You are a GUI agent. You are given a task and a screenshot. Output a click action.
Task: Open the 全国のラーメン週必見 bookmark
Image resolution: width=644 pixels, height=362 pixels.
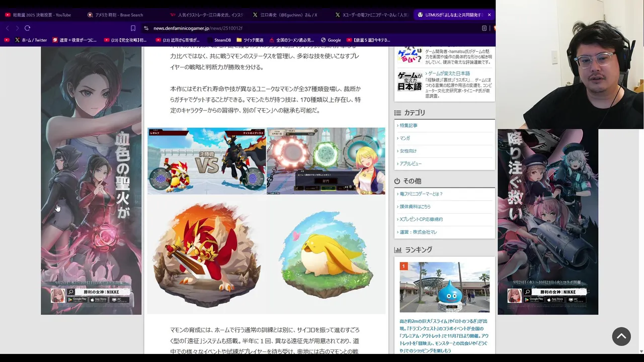click(x=292, y=40)
